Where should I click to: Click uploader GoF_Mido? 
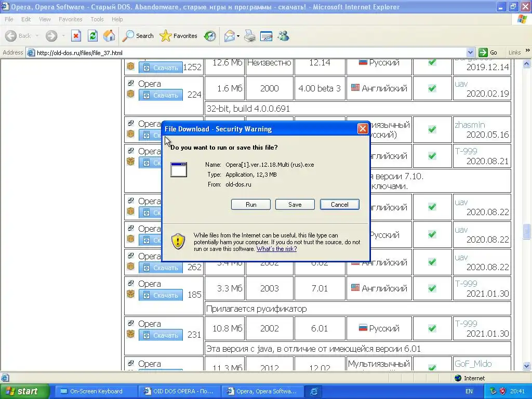pos(473,364)
